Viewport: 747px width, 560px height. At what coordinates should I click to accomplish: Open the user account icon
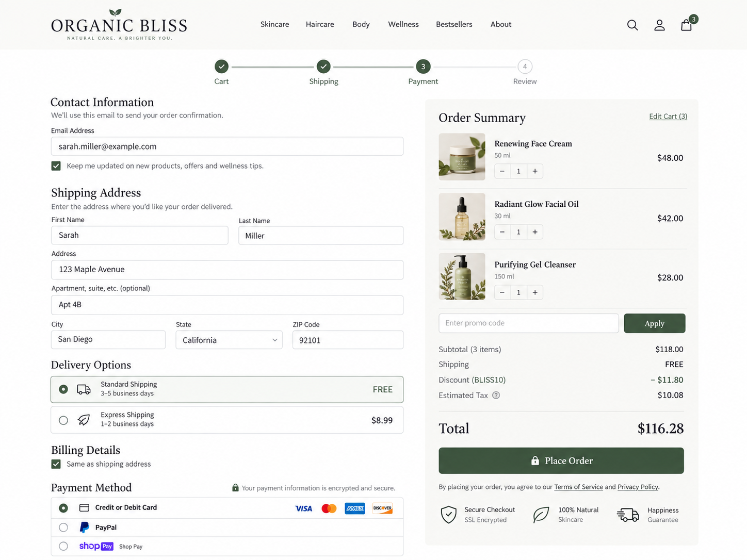pyautogui.click(x=659, y=25)
